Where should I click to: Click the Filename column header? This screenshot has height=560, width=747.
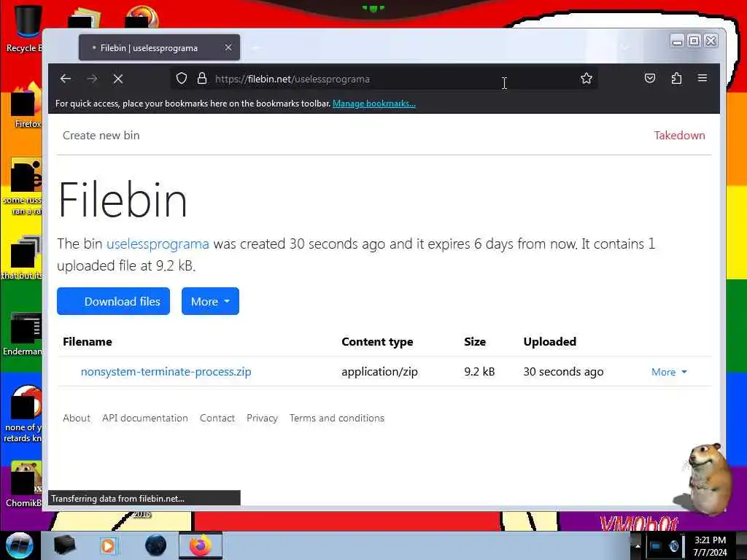point(88,341)
